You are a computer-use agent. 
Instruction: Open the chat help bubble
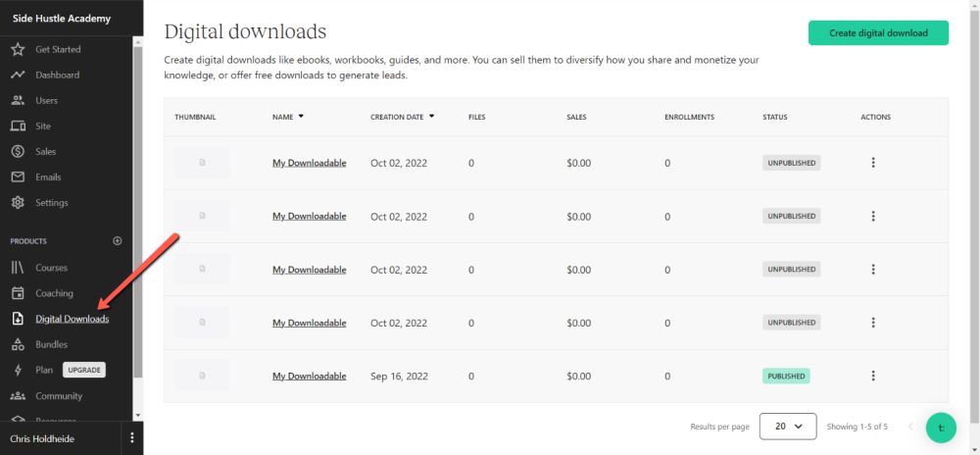[x=941, y=427]
